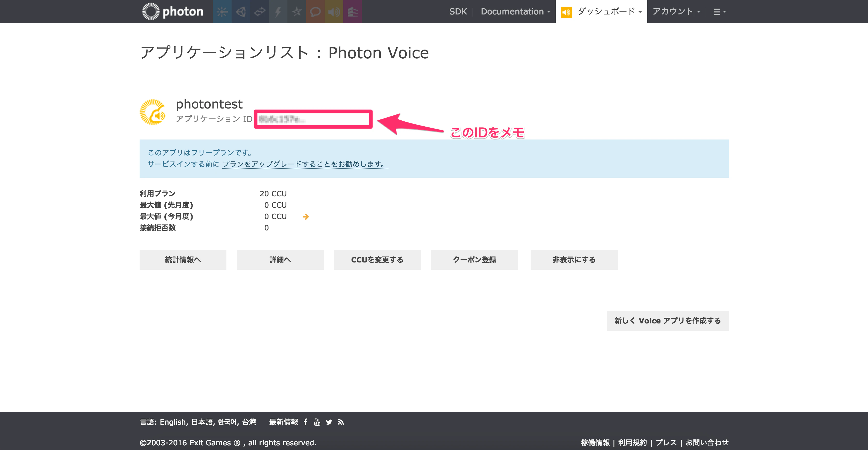Screen dimensions: 868x450
Task: Open プレス press link in footer
Action: coord(666,443)
